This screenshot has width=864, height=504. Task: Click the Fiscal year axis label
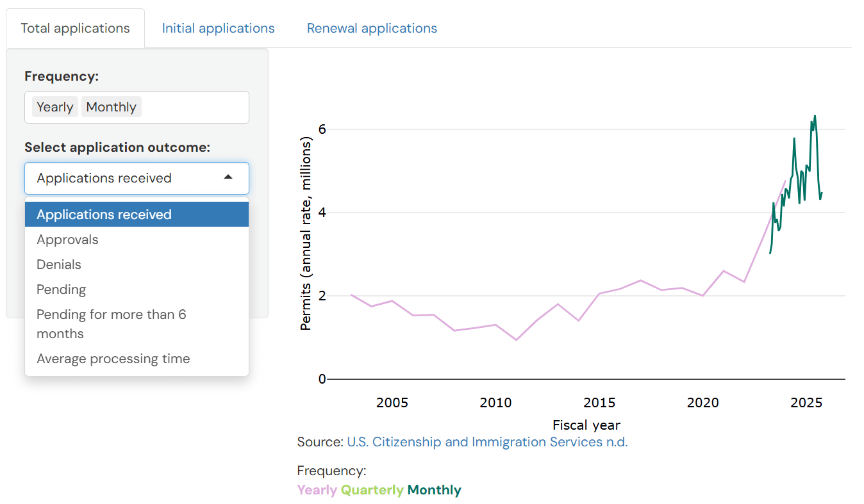(x=586, y=425)
